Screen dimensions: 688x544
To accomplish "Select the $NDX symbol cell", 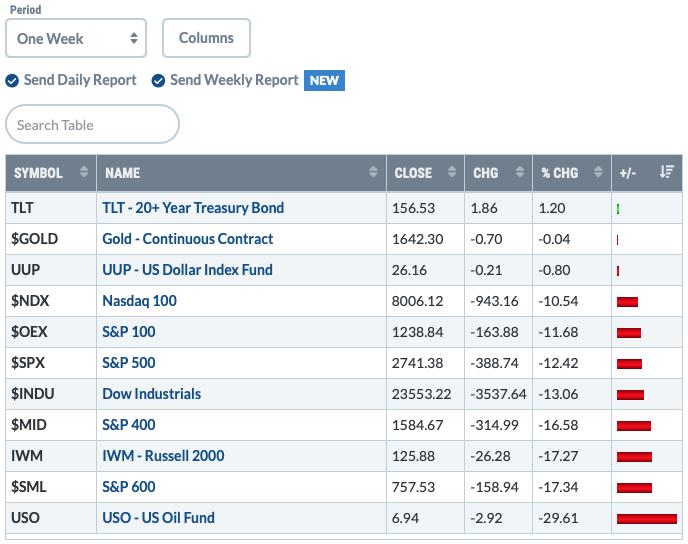I will pyautogui.click(x=51, y=301).
